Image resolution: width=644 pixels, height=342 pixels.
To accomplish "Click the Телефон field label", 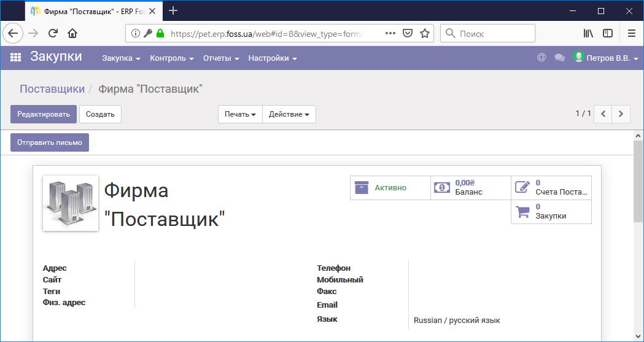I will click(333, 268).
